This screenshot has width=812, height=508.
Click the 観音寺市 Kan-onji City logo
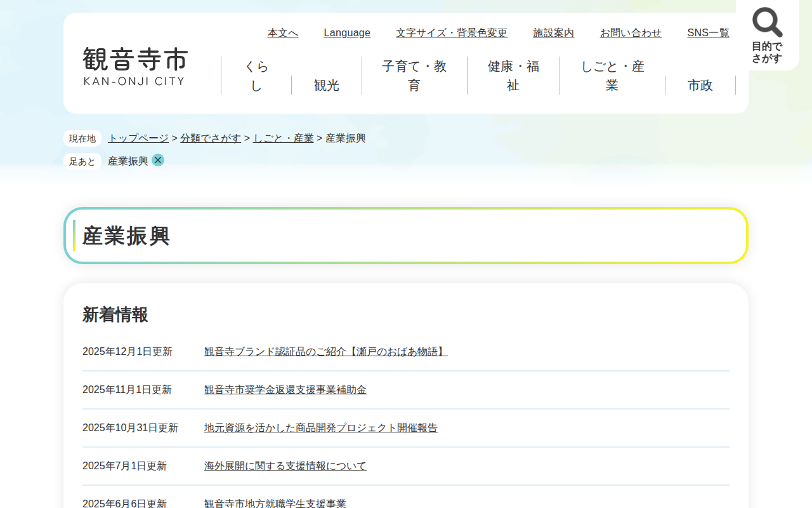pos(136,66)
